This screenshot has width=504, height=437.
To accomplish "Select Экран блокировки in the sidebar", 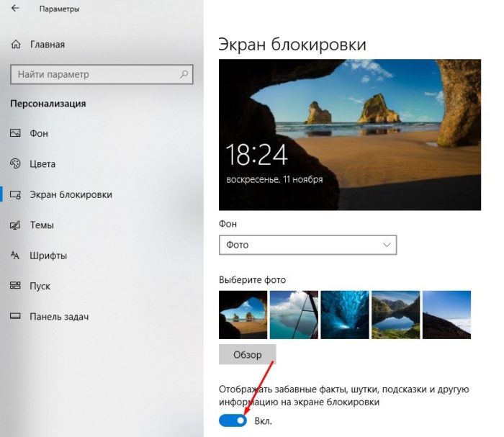I will click(x=71, y=194).
